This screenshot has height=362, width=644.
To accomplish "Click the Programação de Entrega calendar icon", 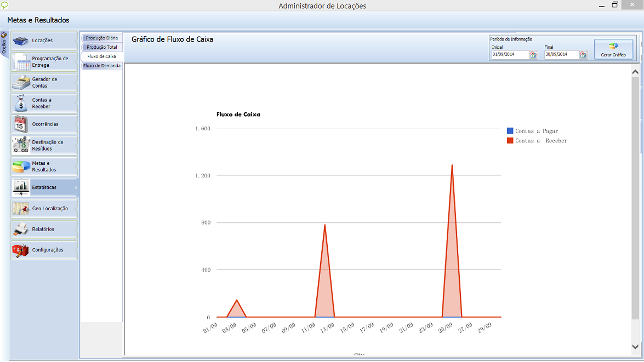I will pos(21,62).
